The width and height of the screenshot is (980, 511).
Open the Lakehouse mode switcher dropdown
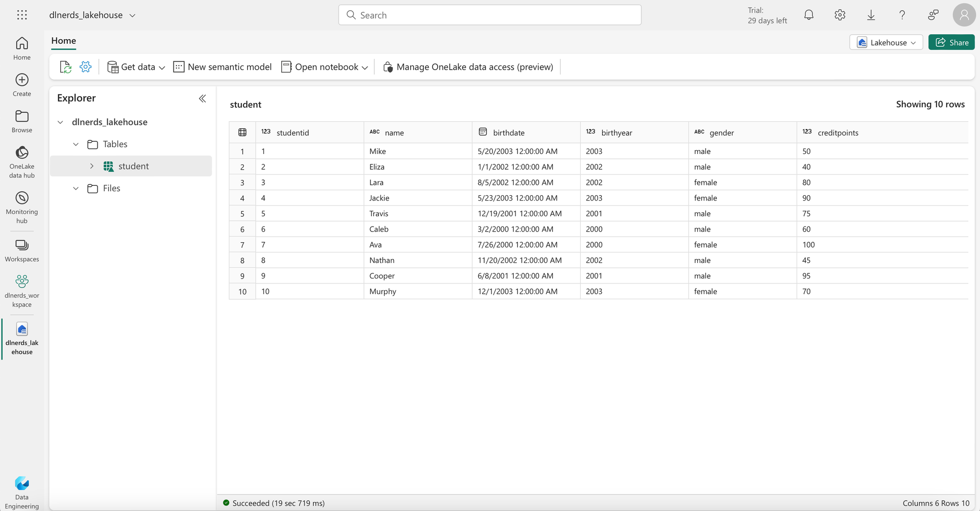coord(886,43)
